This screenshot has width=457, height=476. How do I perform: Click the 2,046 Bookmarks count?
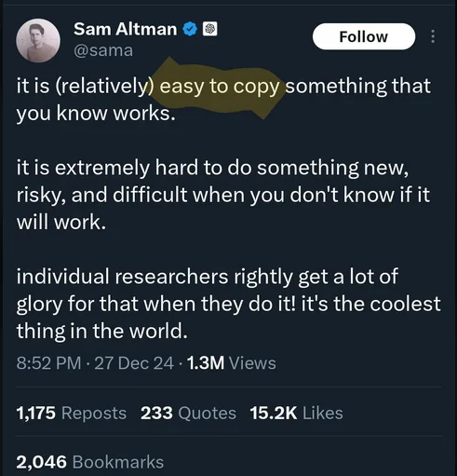(89, 462)
